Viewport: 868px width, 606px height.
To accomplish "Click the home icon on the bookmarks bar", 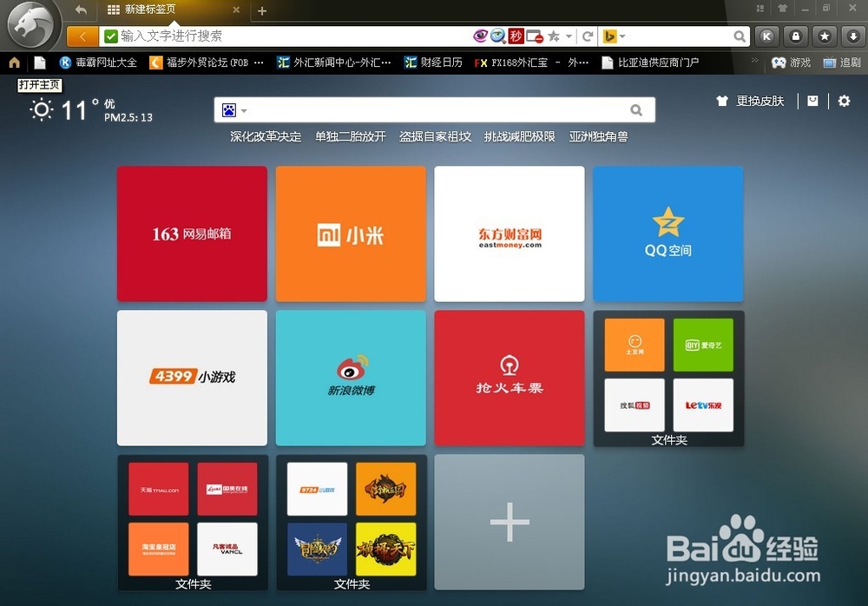I will [x=15, y=63].
